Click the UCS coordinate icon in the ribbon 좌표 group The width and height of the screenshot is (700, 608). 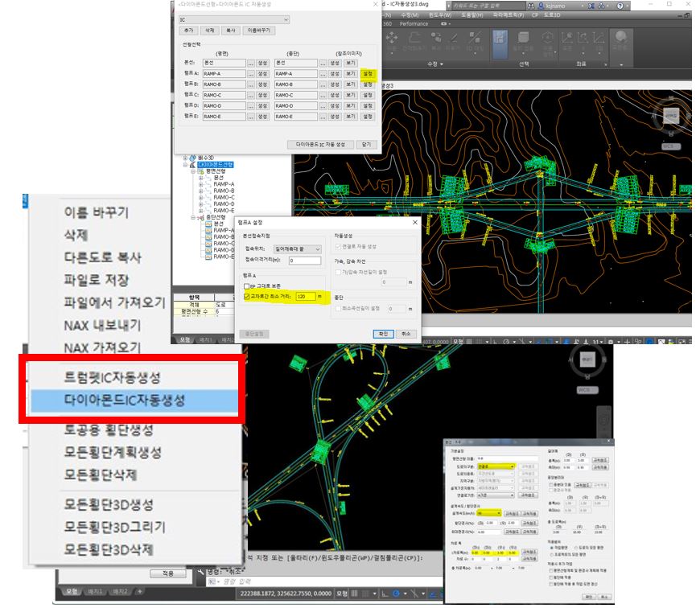[x=567, y=39]
